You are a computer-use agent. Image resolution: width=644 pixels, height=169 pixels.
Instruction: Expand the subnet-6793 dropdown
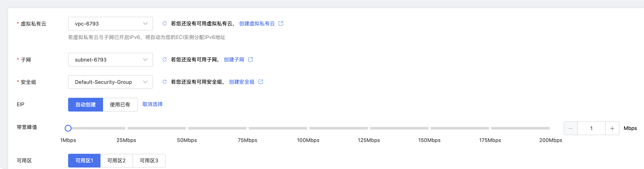(x=110, y=60)
